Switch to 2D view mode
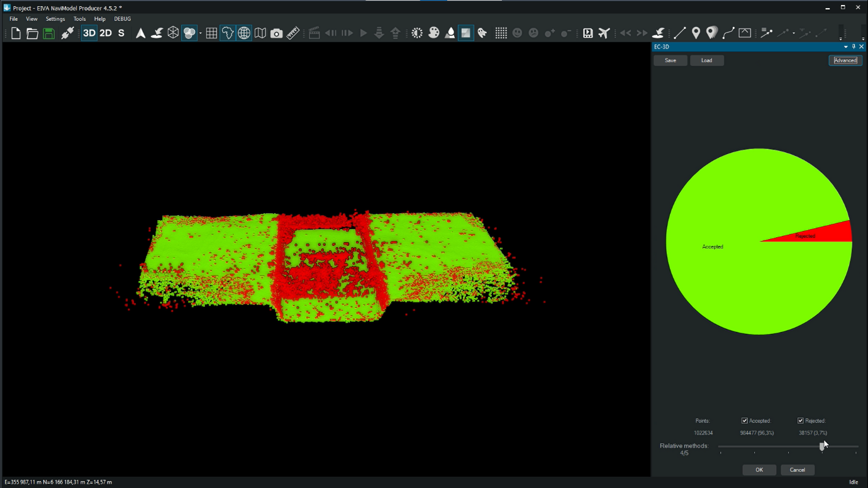 pyautogui.click(x=106, y=33)
